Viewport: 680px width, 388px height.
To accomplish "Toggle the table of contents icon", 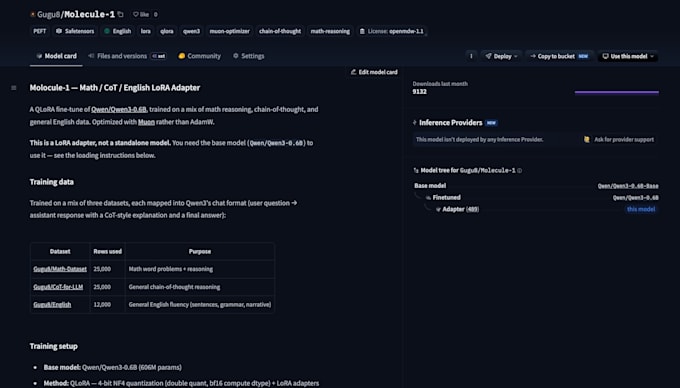I will [14, 88].
